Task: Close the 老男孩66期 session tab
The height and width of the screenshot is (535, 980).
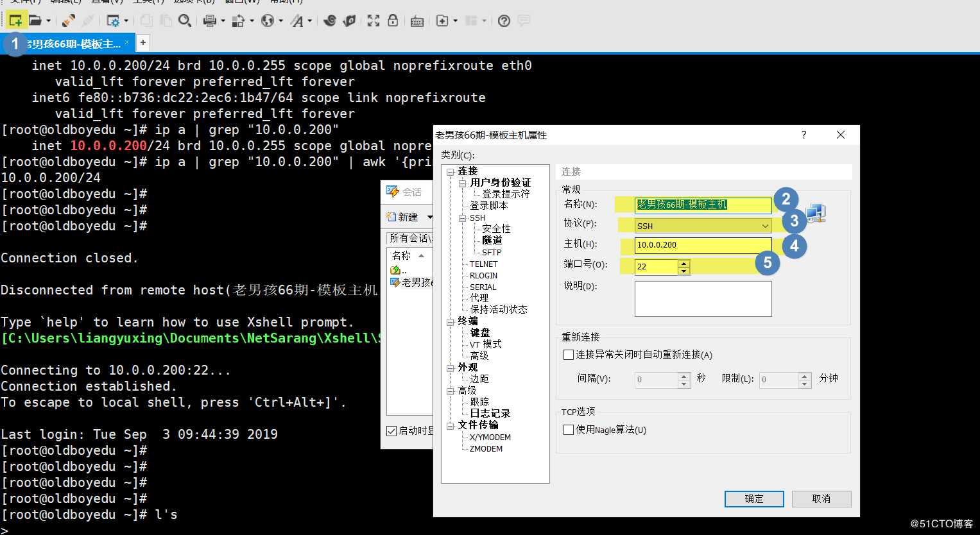Action: point(127,42)
